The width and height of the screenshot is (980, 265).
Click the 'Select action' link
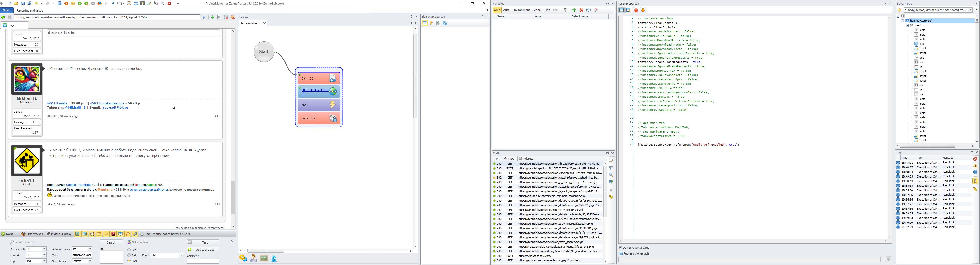coord(140,242)
